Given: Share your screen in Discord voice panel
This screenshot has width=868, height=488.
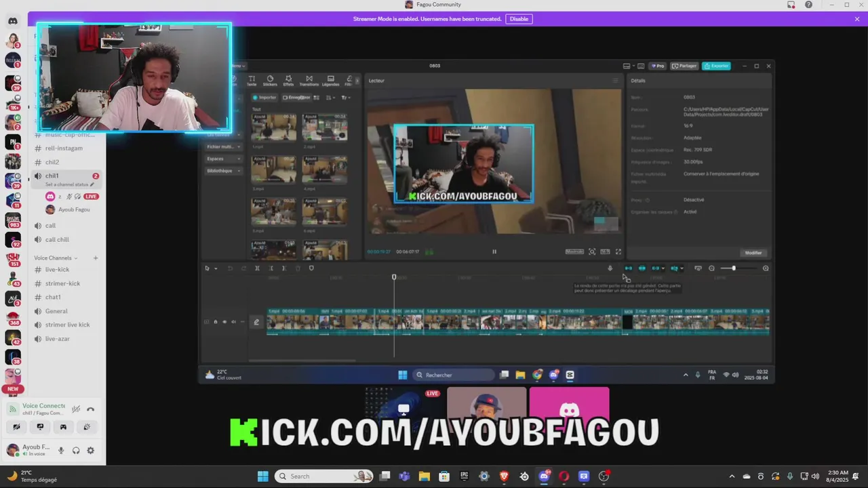Looking at the screenshot, I should [x=40, y=427].
